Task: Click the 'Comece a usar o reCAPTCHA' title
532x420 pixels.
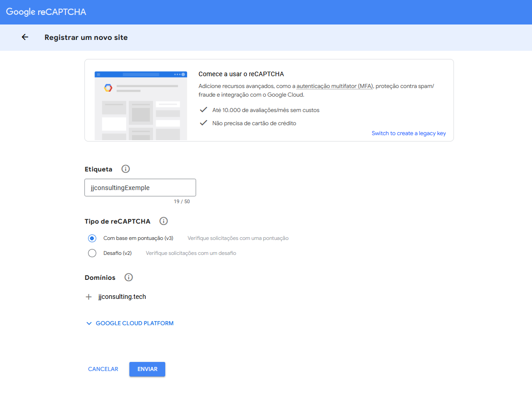Action: 241,74
